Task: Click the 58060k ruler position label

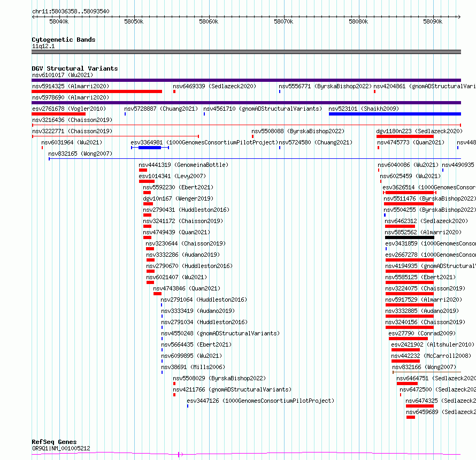Action: point(209,21)
